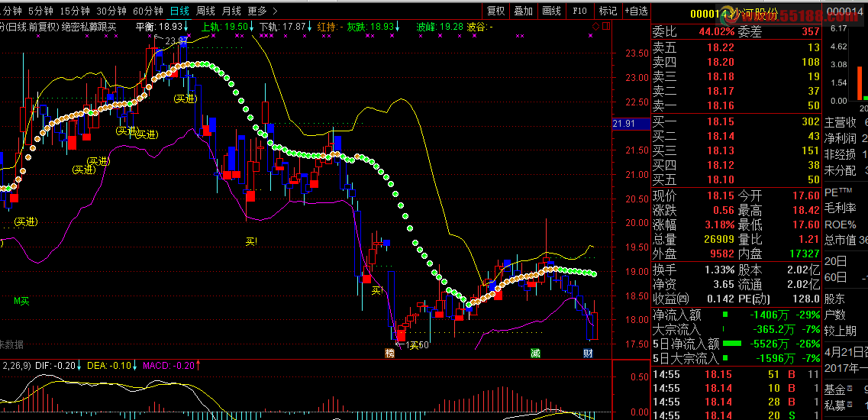Select the 日线 daily chart tab

tap(179, 11)
